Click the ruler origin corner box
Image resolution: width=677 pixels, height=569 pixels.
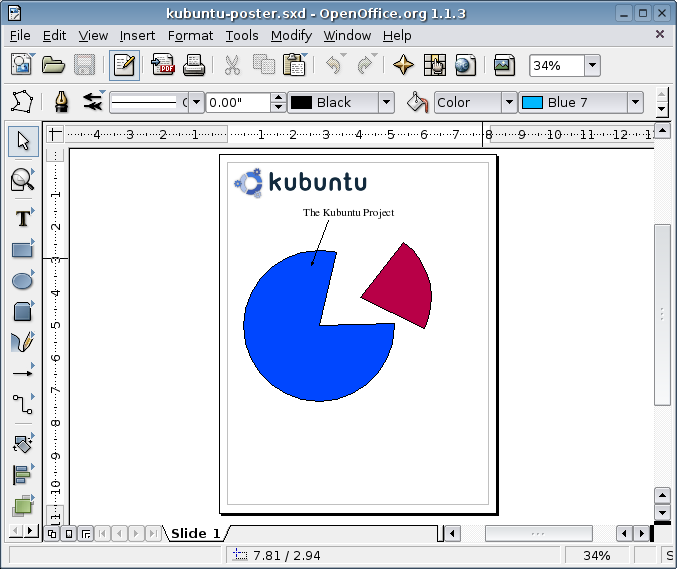pos(55,134)
